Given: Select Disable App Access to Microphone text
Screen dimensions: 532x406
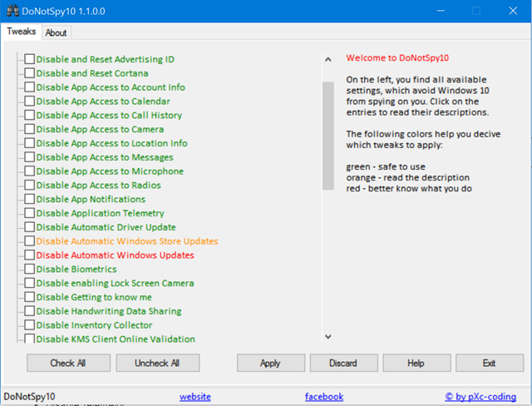Looking at the screenshot, I should click(110, 171).
